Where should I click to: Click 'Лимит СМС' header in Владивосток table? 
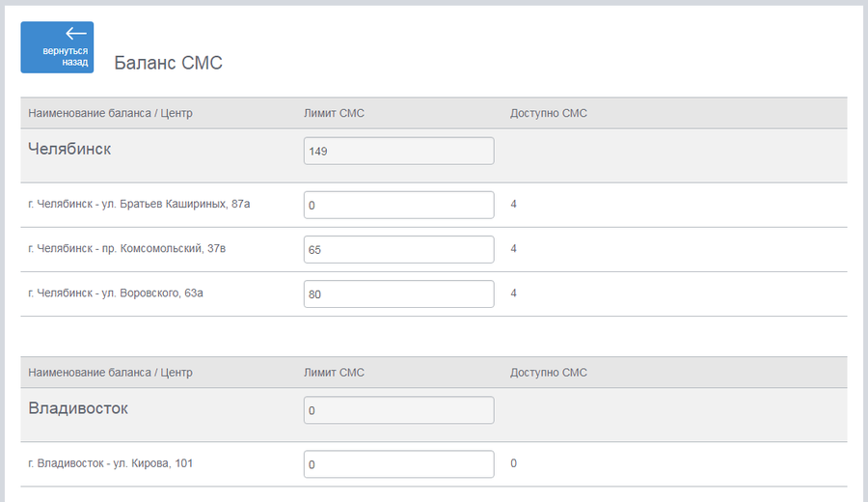coord(334,373)
